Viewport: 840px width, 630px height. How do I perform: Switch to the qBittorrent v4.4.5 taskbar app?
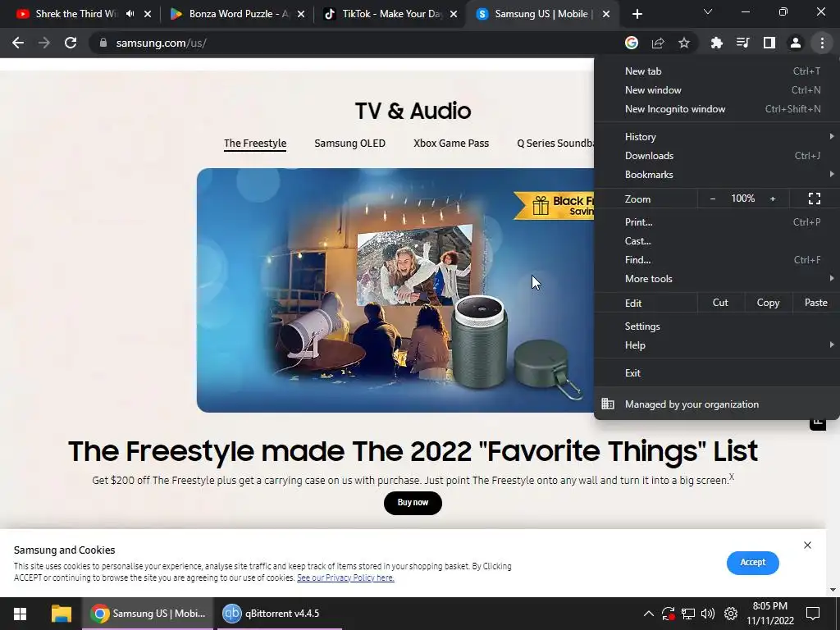point(279,614)
